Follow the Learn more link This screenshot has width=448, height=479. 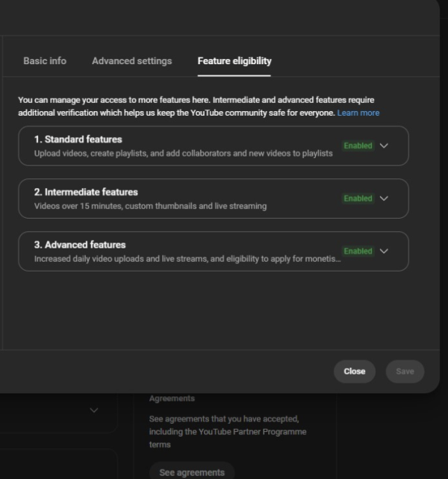coord(358,113)
